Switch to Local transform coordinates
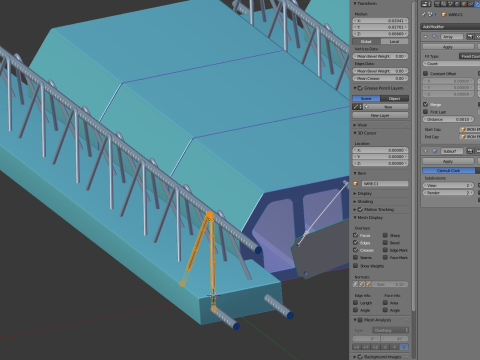This screenshot has width=480, height=360. (x=394, y=41)
